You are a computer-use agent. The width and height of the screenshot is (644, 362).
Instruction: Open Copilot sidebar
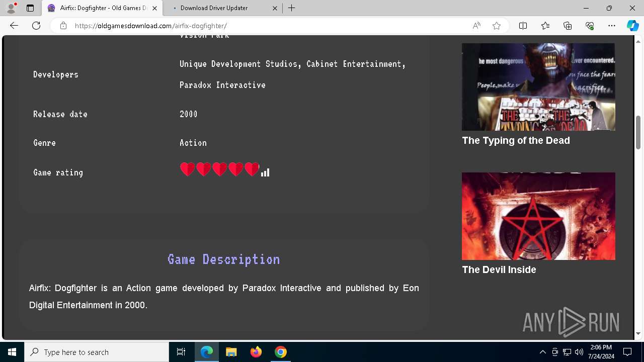[632, 26]
